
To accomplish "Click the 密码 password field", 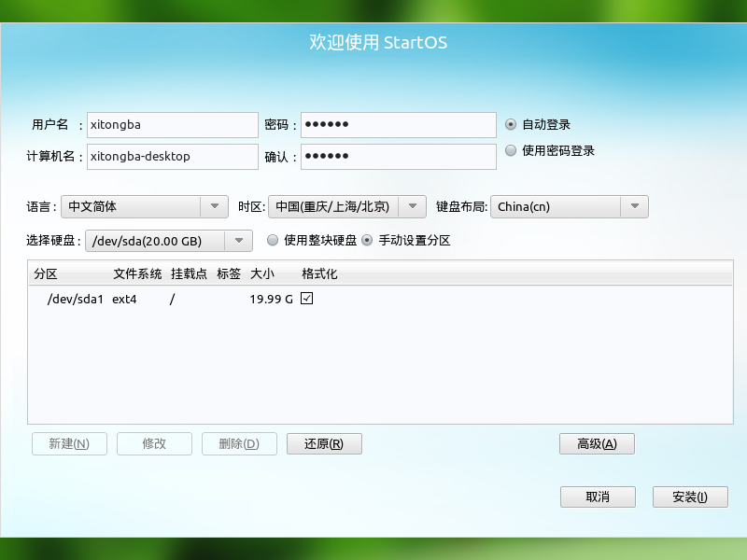I will pyautogui.click(x=399, y=125).
